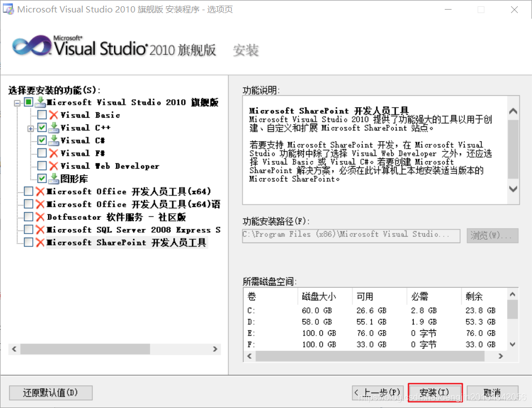
Task: Select Dotfuscator 软件服务 - 社区版 tree label
Action: [116, 217]
